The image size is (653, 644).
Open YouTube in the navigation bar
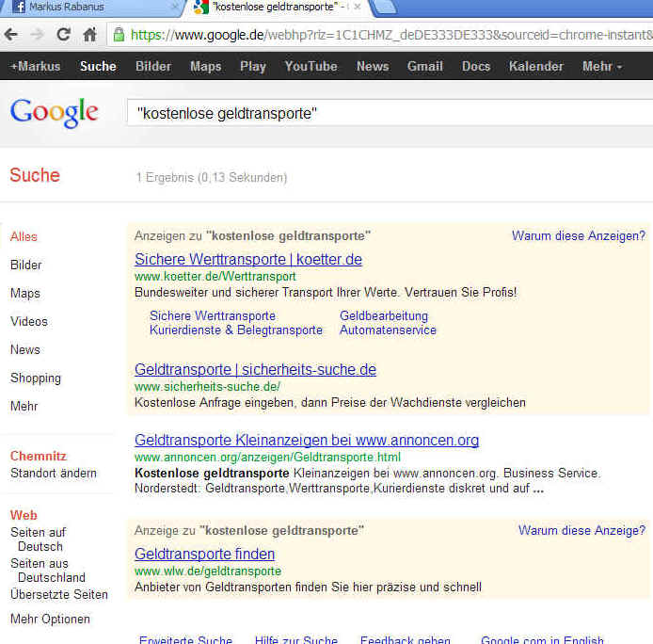pos(311,66)
